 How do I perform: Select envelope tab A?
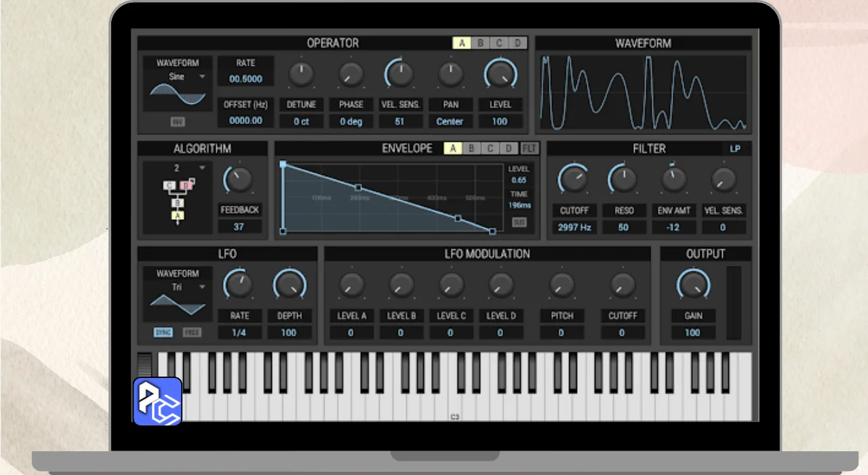tap(453, 149)
